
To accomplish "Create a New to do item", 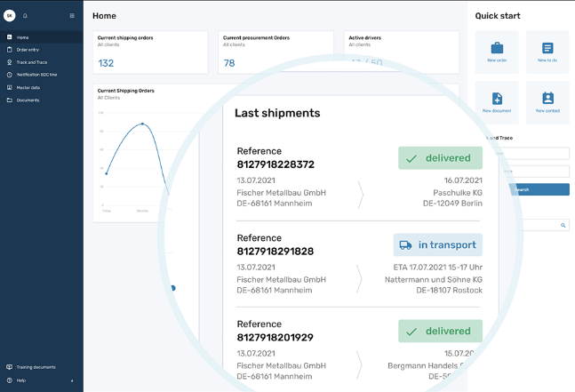I will tap(547, 52).
